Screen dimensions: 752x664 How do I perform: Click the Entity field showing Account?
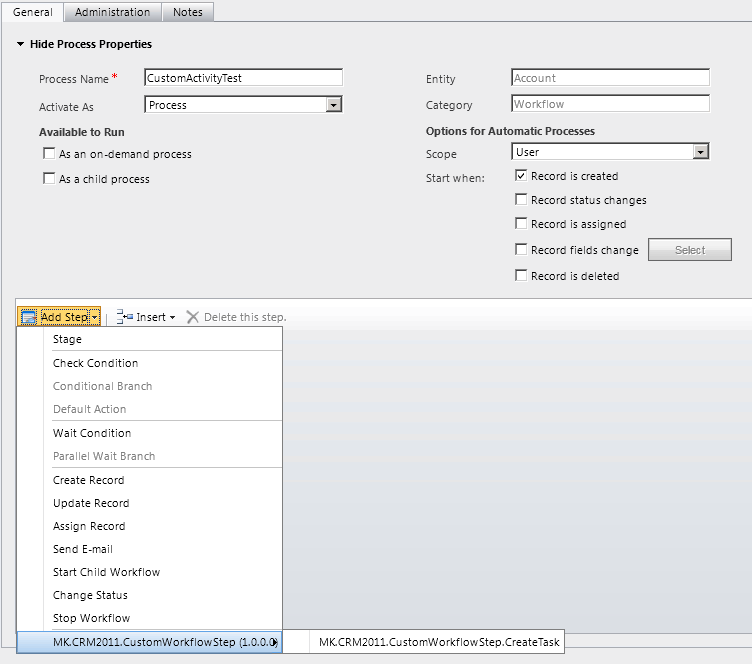pyautogui.click(x=611, y=78)
